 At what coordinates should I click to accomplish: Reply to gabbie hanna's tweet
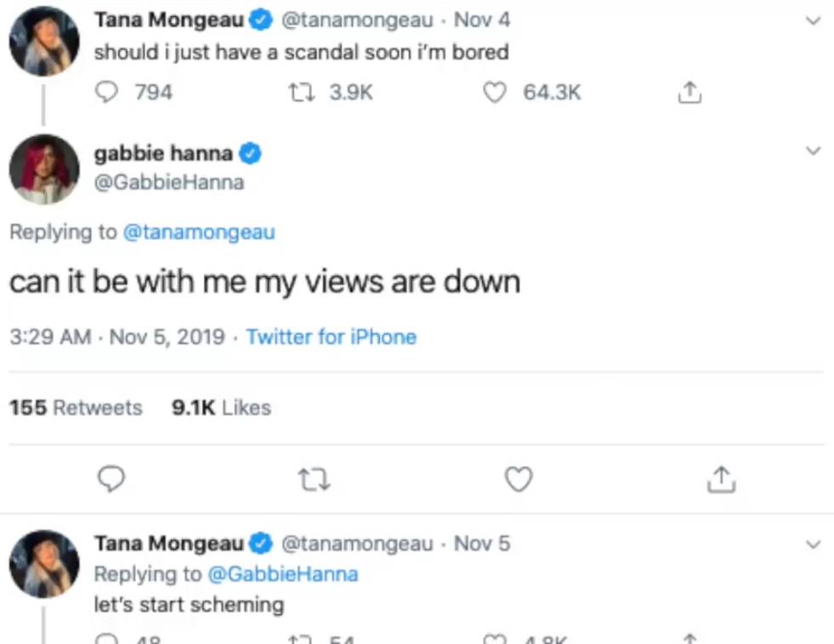(111, 478)
